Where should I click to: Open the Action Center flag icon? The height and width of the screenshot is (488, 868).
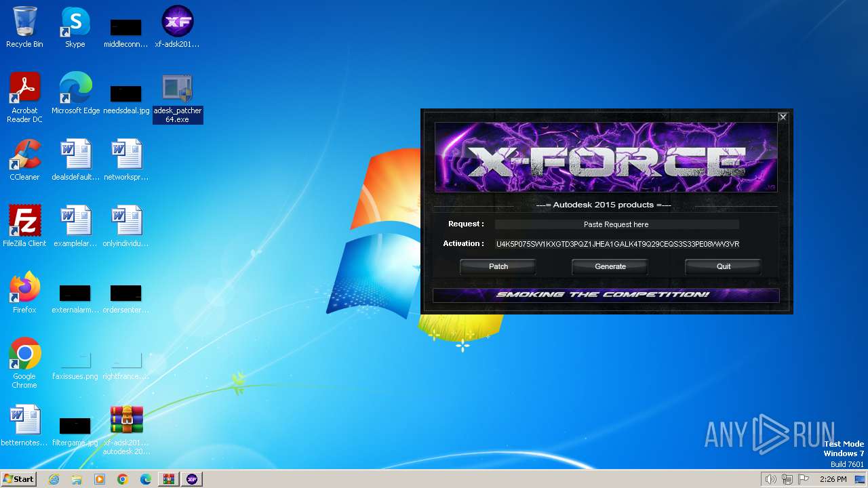pos(804,479)
